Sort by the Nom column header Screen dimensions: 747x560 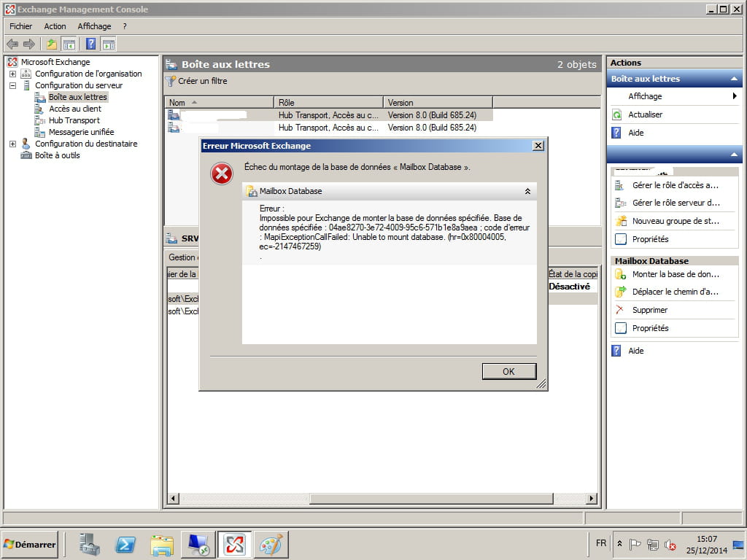219,102
